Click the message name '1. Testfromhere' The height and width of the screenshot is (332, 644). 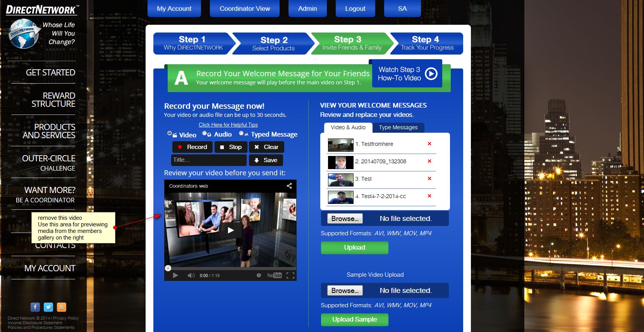pos(374,144)
